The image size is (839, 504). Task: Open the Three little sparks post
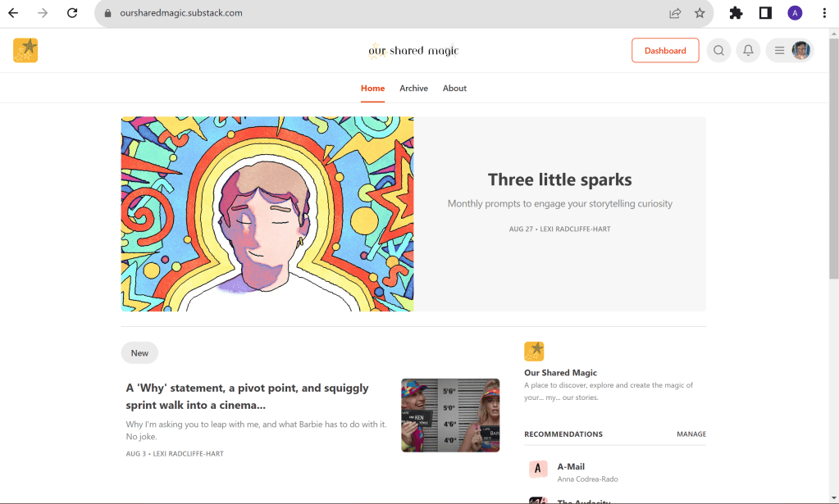click(x=559, y=180)
